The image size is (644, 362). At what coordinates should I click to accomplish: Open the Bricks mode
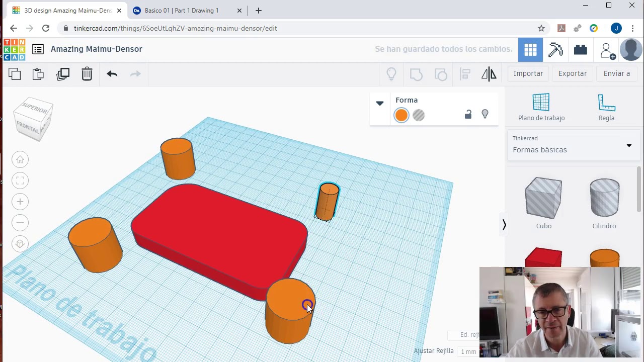point(580,50)
